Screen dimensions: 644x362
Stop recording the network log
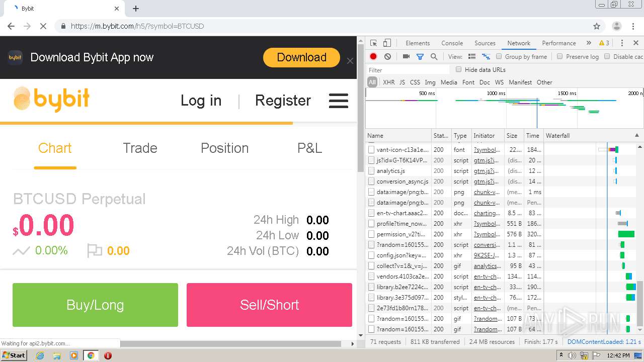373,57
